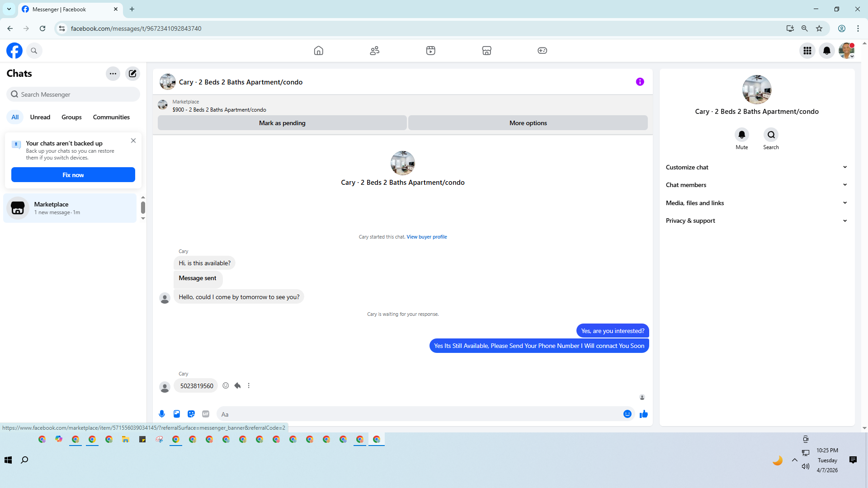The image size is (868, 488).
Task: Open more options for 5023819560 message
Action: (x=249, y=385)
